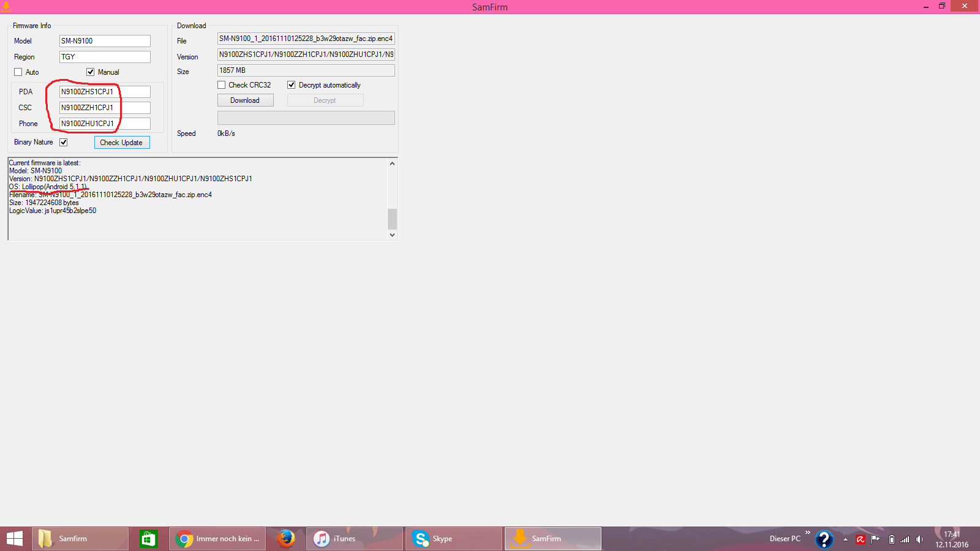980x551 pixels.
Task: Show hidden system tray icons
Action: [845, 539]
